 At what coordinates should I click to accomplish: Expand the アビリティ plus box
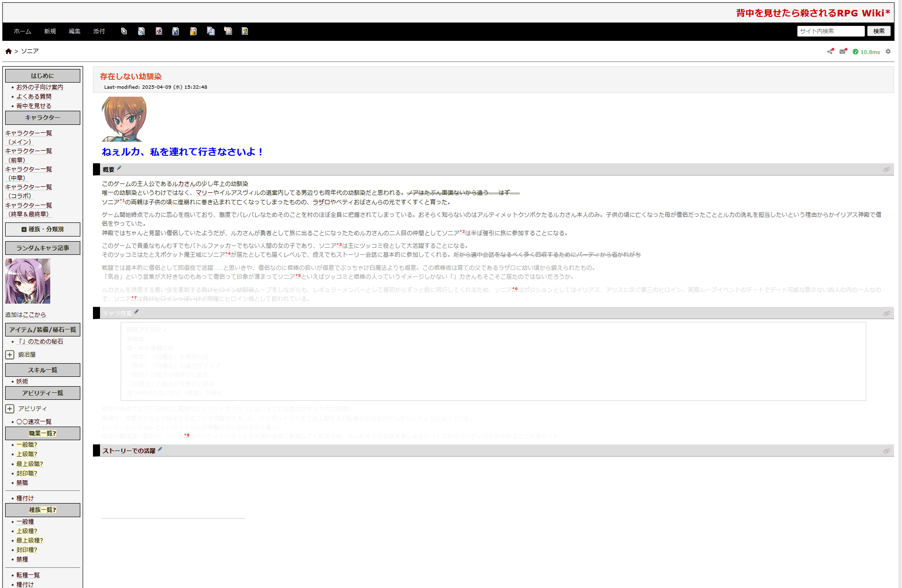[x=10, y=409]
